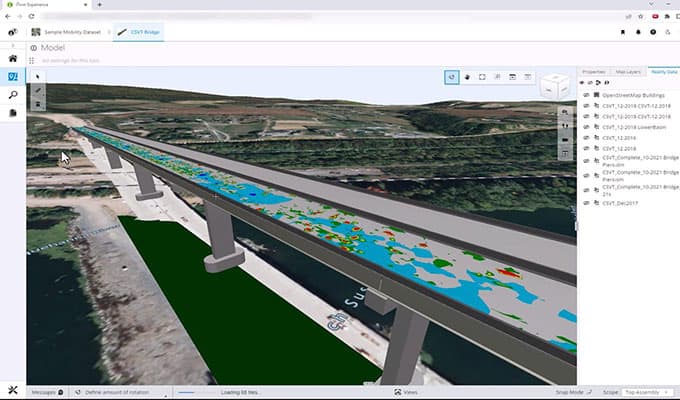Image resolution: width=680 pixels, height=400 pixels.
Task: Toggle visibility of OpenStreetMap Buildings
Action: tap(587, 95)
